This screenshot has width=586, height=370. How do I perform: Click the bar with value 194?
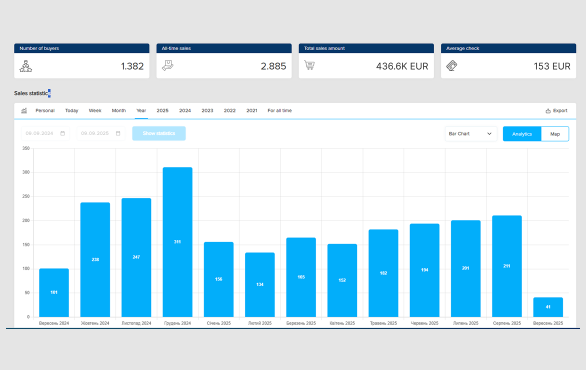(x=425, y=270)
